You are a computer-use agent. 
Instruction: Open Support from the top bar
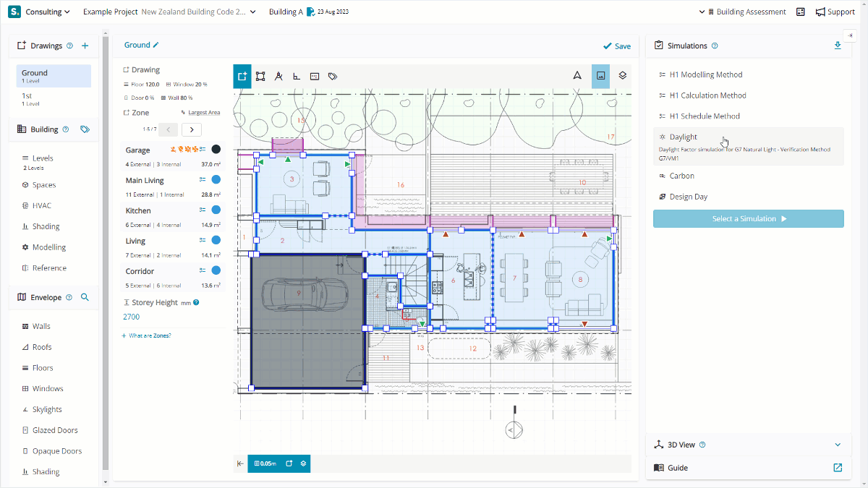point(835,12)
